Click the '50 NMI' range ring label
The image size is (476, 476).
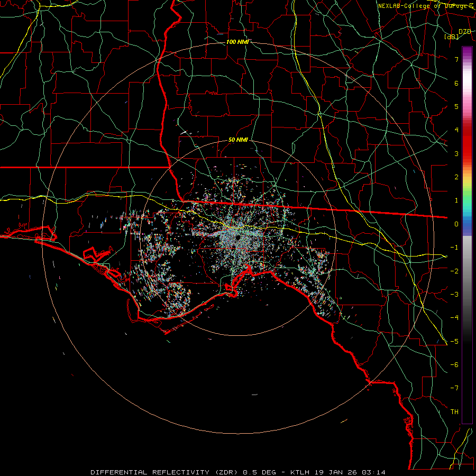[x=238, y=140]
